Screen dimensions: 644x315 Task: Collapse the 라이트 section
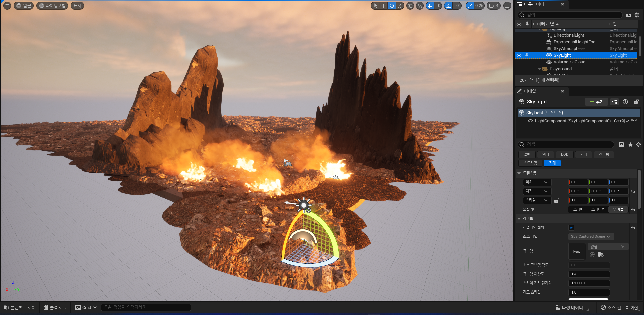coord(519,219)
